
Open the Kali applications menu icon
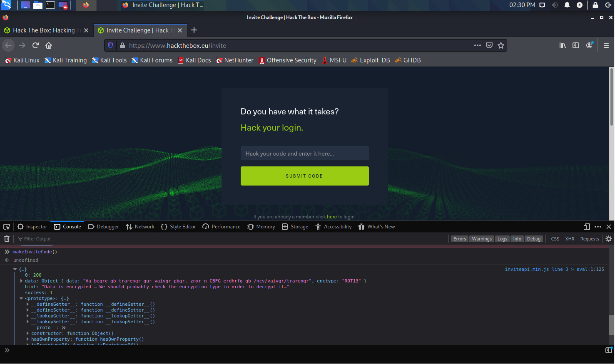click(x=6, y=5)
